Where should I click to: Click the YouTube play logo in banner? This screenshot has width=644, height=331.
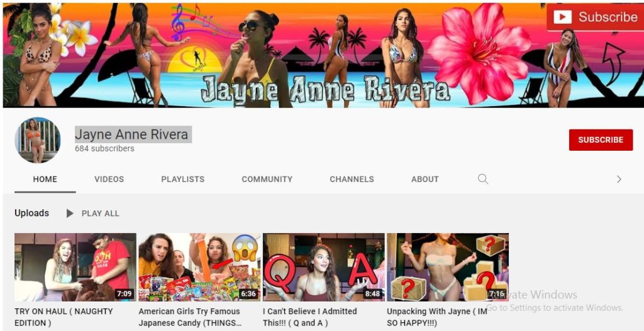[563, 17]
